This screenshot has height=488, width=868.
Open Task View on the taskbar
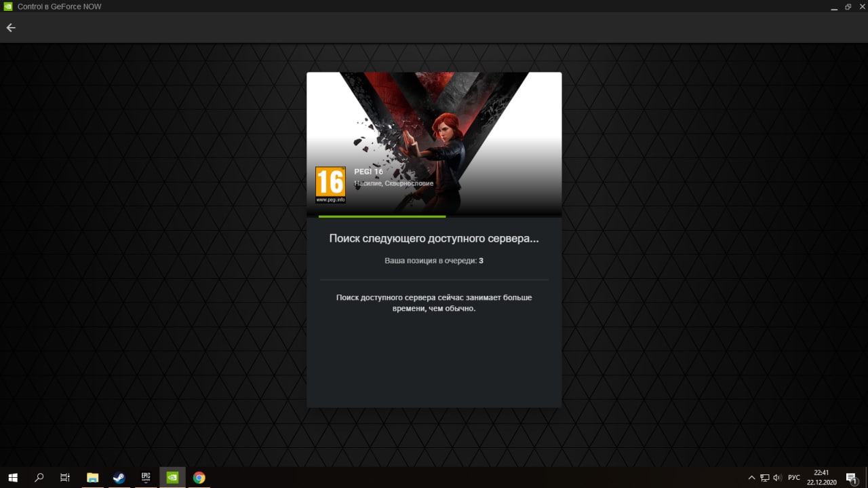point(65,477)
